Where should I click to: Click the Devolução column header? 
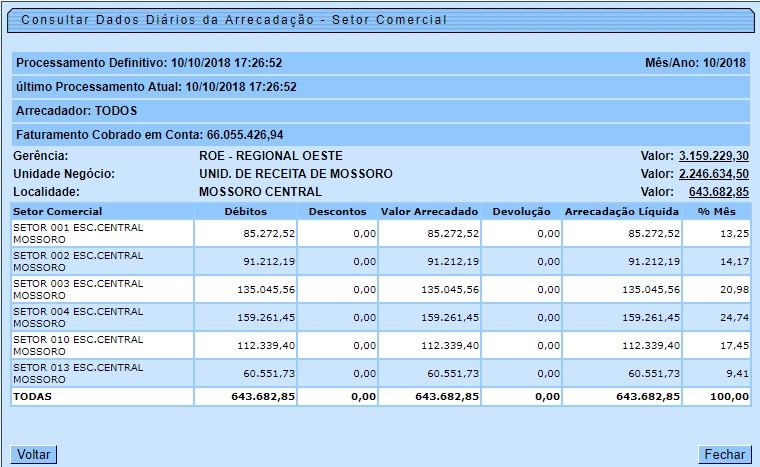pos(520,211)
